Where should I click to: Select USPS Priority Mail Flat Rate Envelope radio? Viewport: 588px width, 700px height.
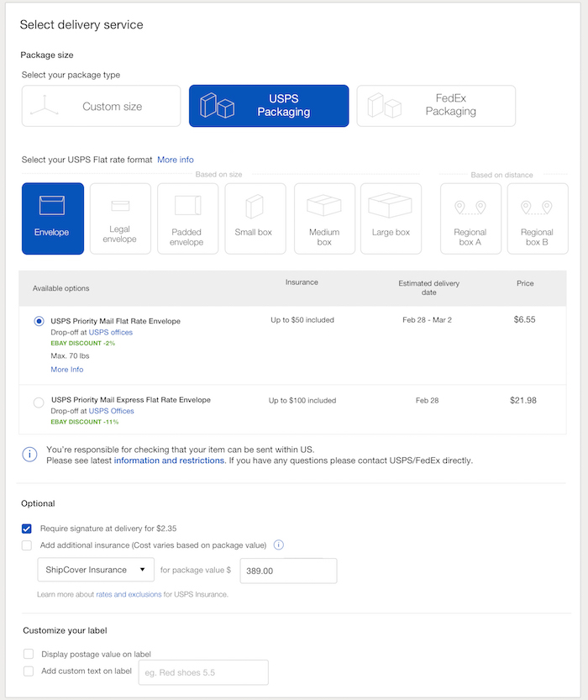[39, 321]
